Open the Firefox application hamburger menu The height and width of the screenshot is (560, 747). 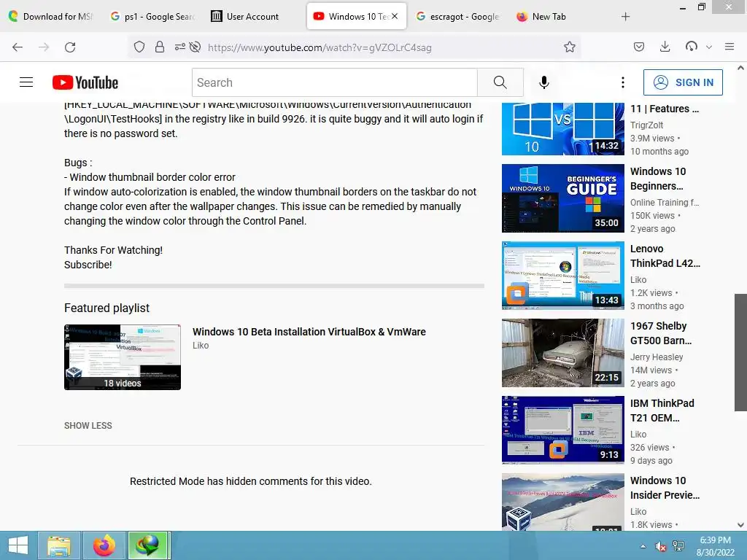point(729,47)
